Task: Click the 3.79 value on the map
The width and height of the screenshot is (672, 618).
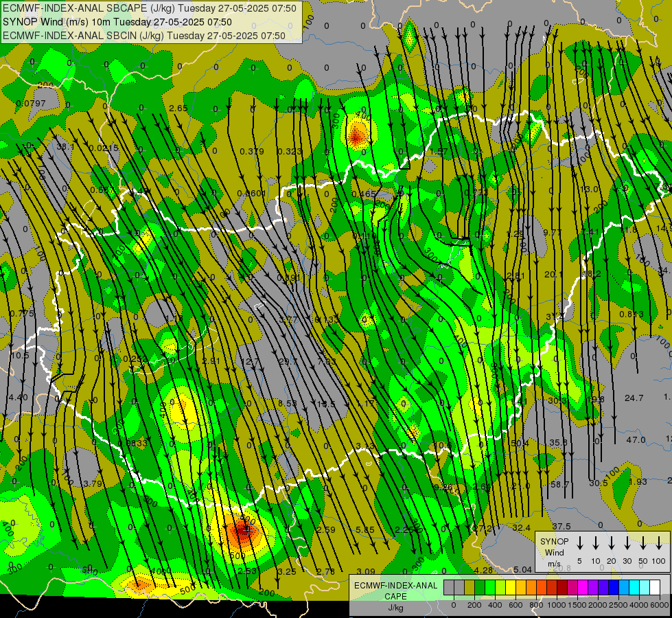Action: point(93,484)
